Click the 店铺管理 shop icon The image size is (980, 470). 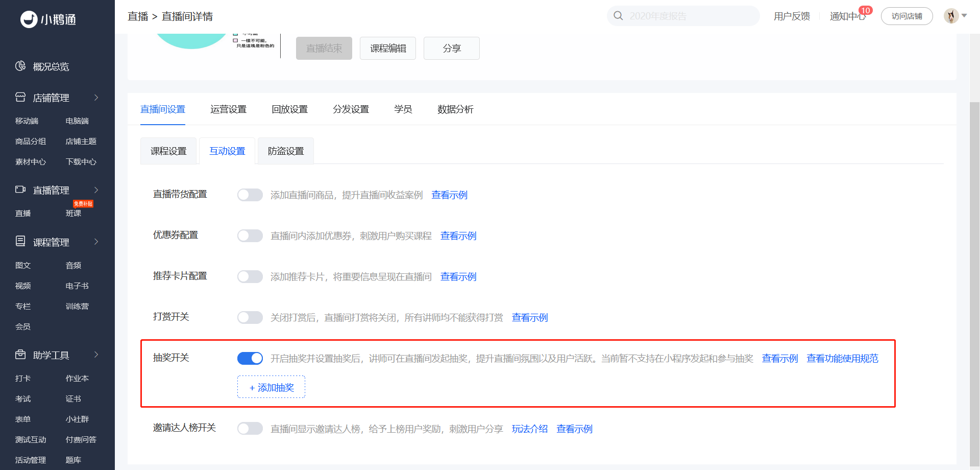point(20,97)
